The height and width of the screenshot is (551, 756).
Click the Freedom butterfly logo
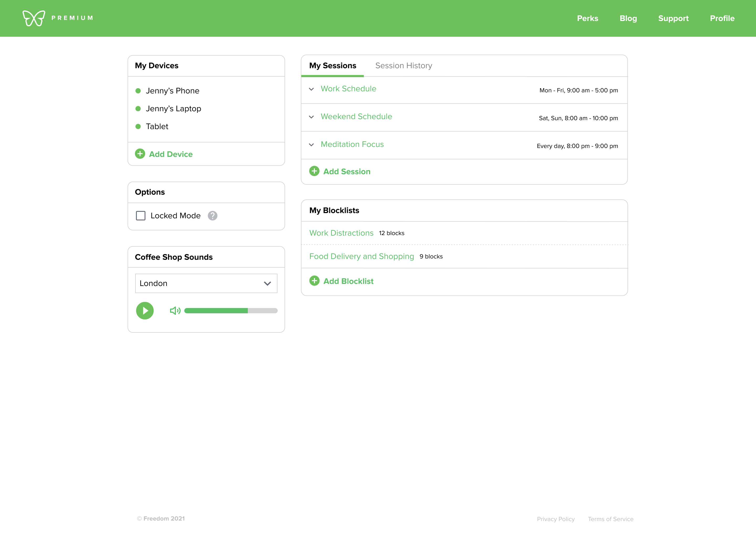click(x=34, y=18)
